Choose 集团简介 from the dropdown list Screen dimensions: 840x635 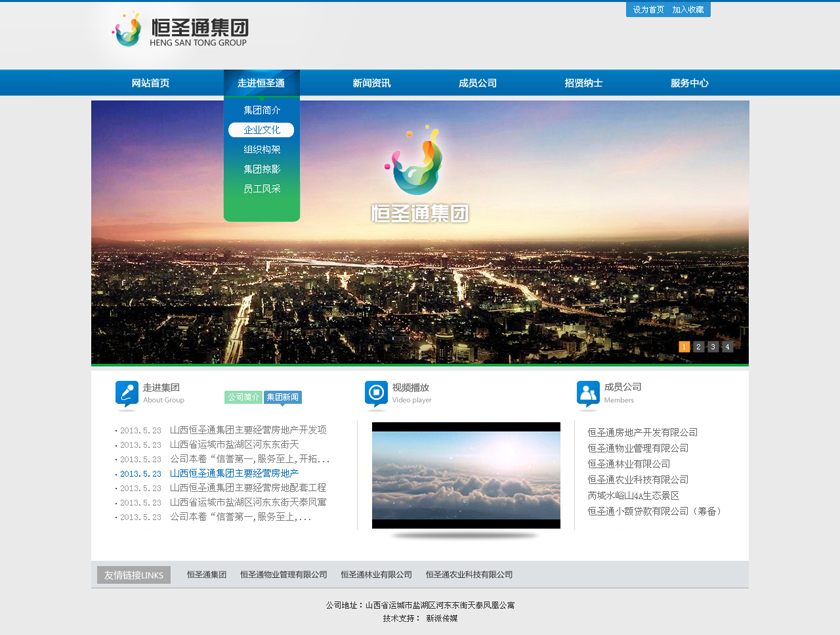(261, 110)
